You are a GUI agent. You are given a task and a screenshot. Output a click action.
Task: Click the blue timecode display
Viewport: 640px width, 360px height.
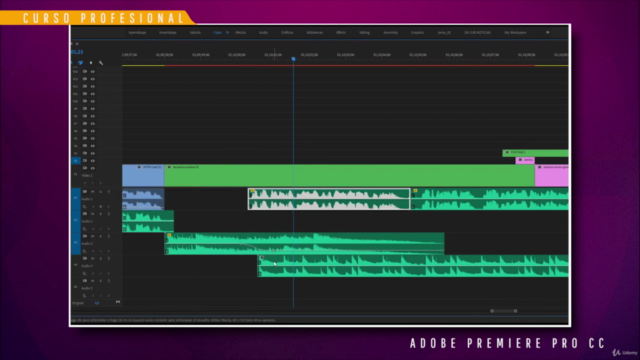[x=77, y=52]
